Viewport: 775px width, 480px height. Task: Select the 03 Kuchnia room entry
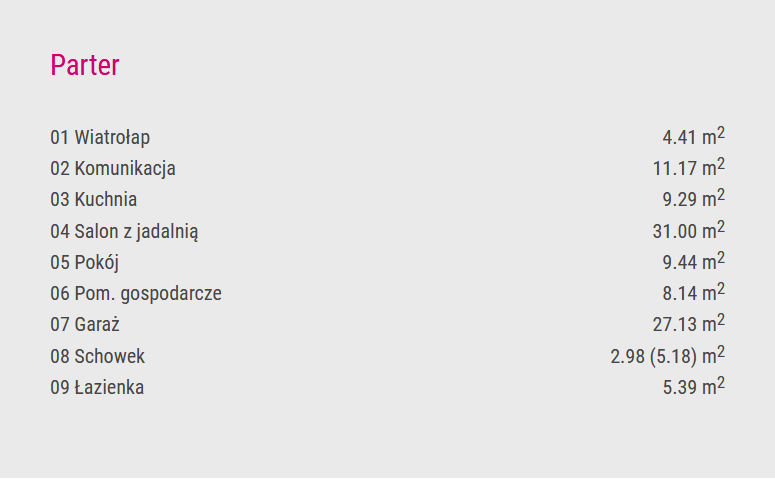pyautogui.click(x=93, y=200)
